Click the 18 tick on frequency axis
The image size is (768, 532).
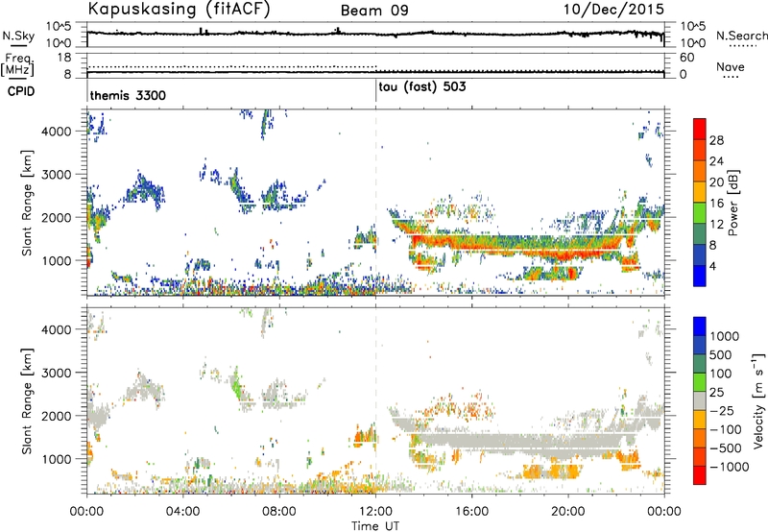pos(64,58)
